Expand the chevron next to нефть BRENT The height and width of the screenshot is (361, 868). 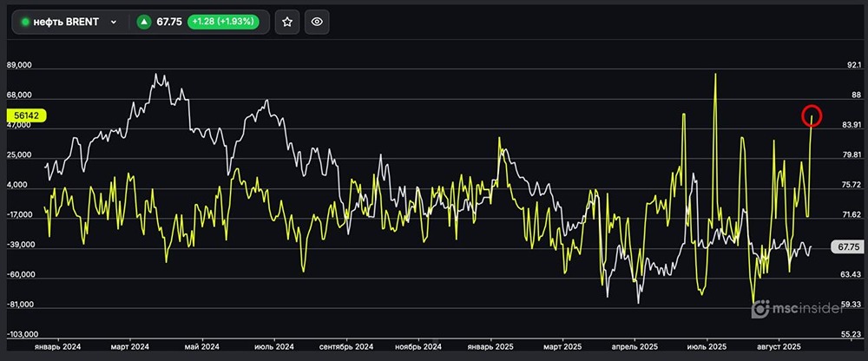point(113,22)
